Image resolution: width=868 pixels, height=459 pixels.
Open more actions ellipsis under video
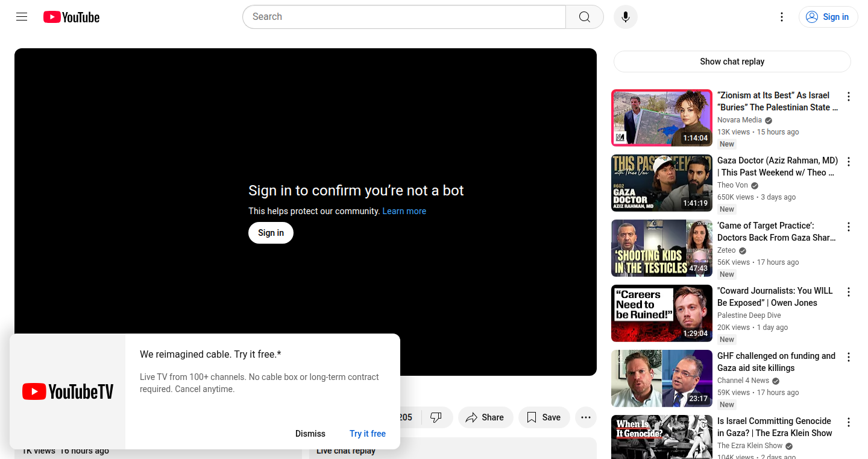click(x=586, y=417)
